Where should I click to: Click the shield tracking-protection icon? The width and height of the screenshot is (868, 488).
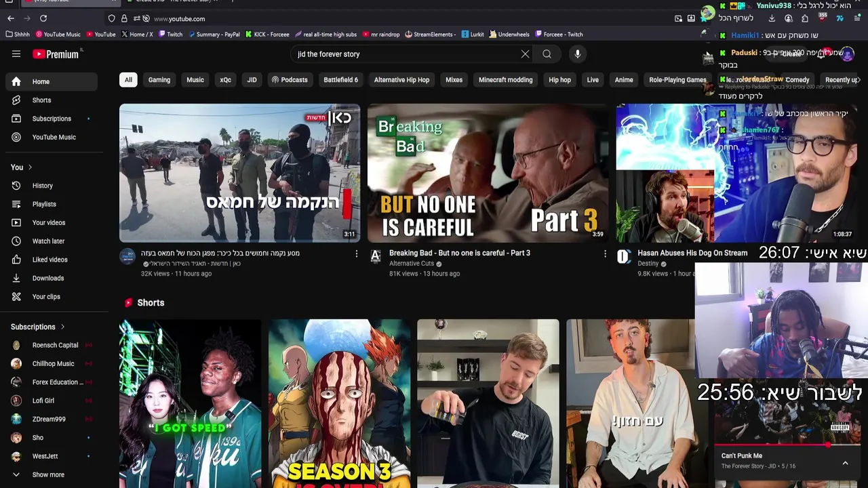112,18
